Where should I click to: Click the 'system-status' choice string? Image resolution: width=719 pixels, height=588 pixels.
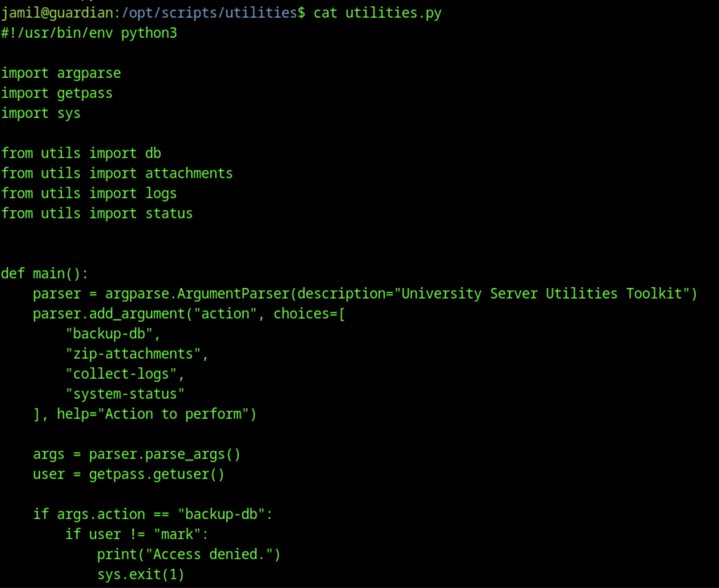coord(125,393)
